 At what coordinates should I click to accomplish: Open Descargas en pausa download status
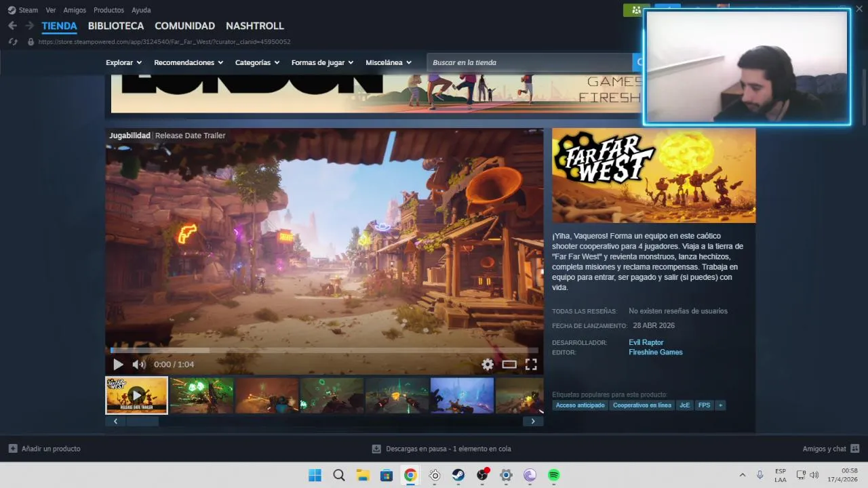tap(441, 449)
